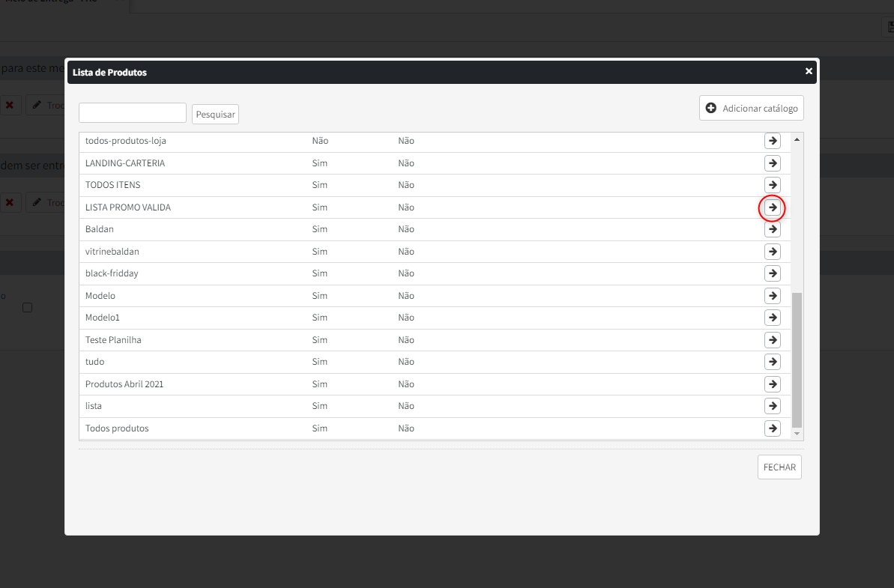Image resolution: width=894 pixels, height=588 pixels.
Task: Click the Sim cell in Modelo1 row
Action: pyautogui.click(x=319, y=318)
